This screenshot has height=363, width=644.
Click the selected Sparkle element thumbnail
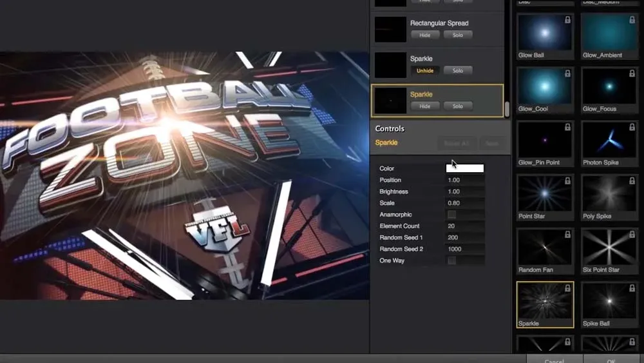pyautogui.click(x=390, y=101)
